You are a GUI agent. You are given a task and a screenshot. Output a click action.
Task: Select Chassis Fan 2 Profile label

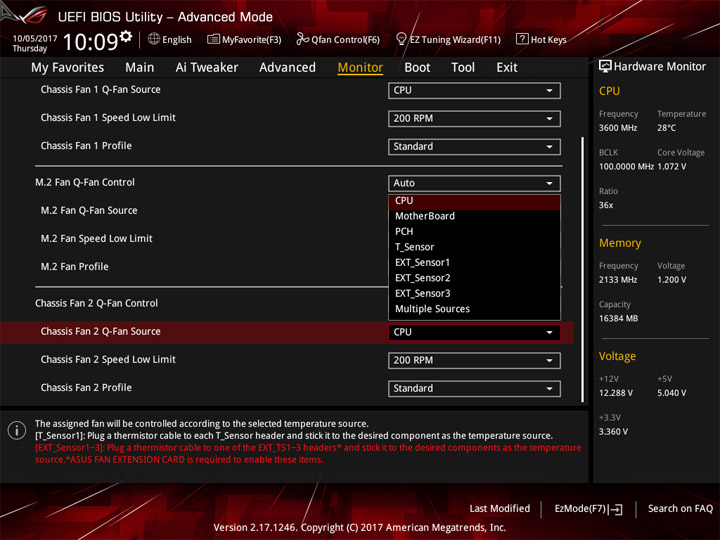click(x=86, y=388)
